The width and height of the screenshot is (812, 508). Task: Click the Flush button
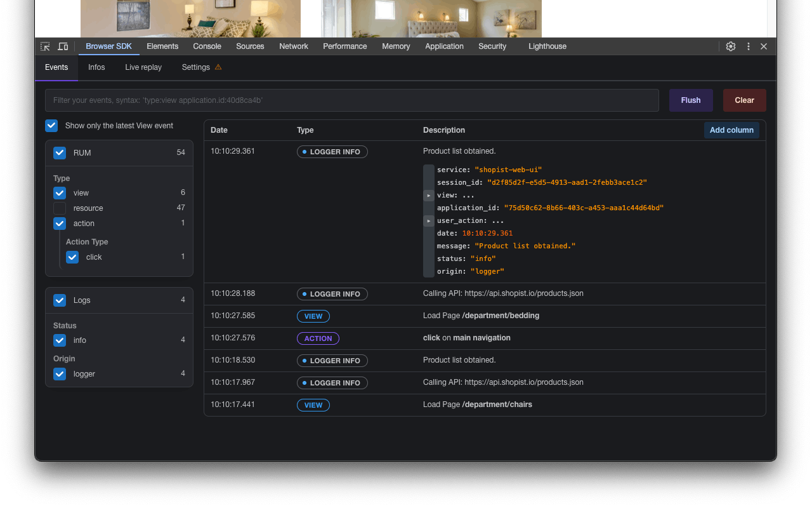690,100
